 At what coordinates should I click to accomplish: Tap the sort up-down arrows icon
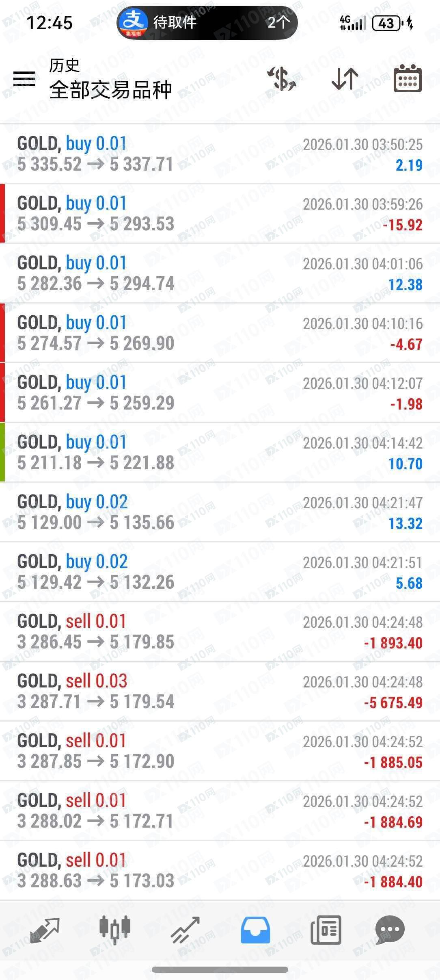pyautogui.click(x=345, y=78)
